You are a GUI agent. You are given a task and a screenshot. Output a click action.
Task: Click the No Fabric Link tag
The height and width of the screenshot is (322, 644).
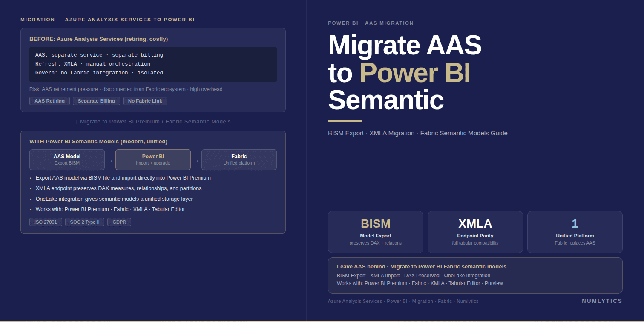click(145, 101)
